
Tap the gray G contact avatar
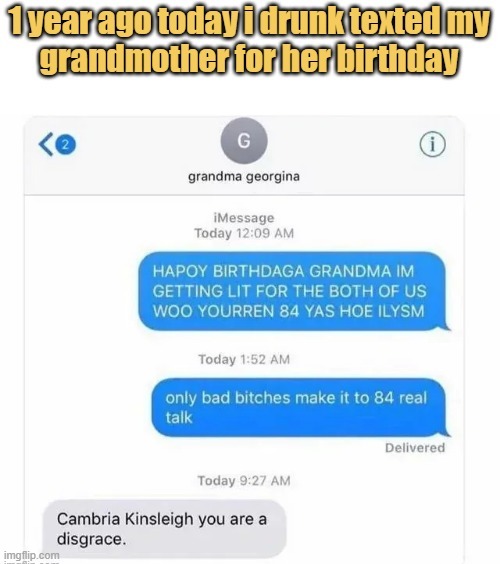tap(244, 141)
